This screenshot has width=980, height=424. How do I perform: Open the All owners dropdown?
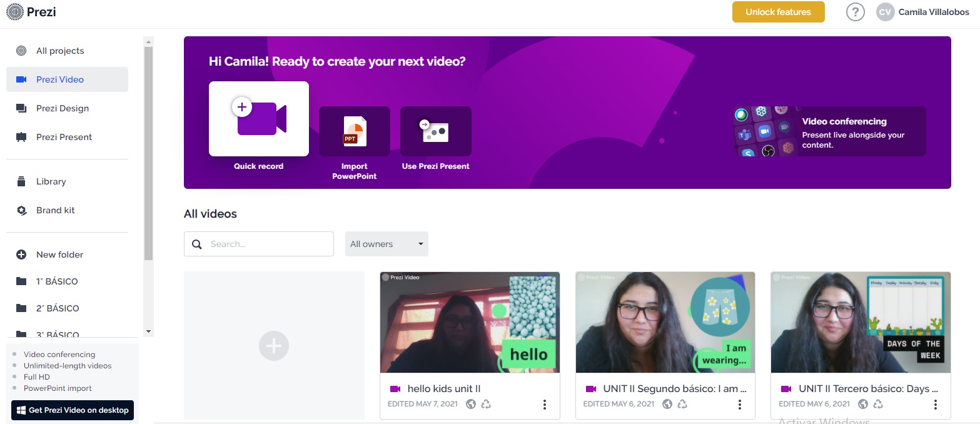(x=386, y=244)
